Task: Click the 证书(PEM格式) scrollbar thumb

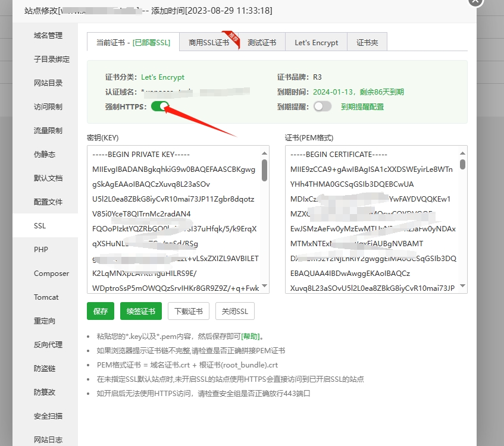Action: point(462,164)
